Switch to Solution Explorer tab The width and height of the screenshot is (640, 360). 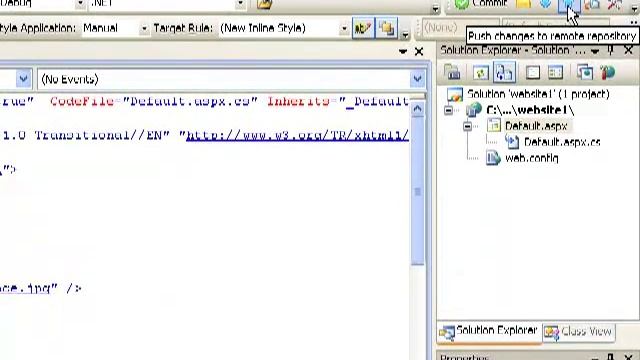coord(489,332)
